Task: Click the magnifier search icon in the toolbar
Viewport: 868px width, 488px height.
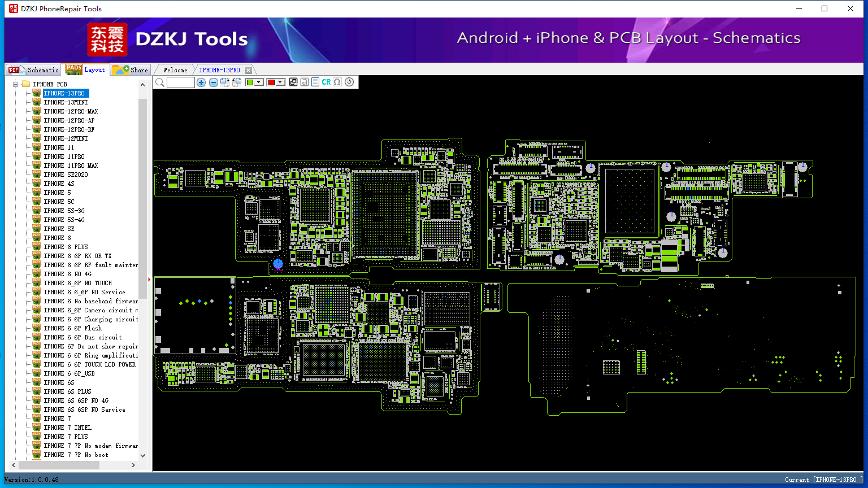Action: point(160,82)
